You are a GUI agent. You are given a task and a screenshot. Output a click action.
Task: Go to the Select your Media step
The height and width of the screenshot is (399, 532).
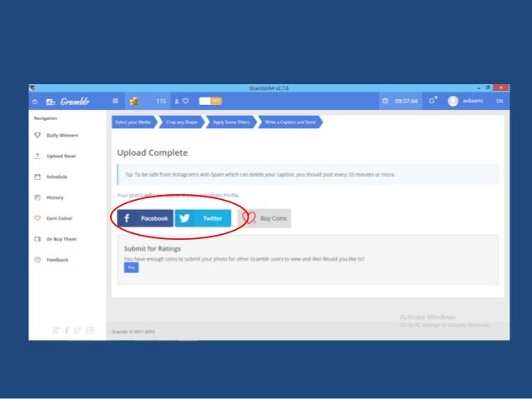(x=133, y=122)
